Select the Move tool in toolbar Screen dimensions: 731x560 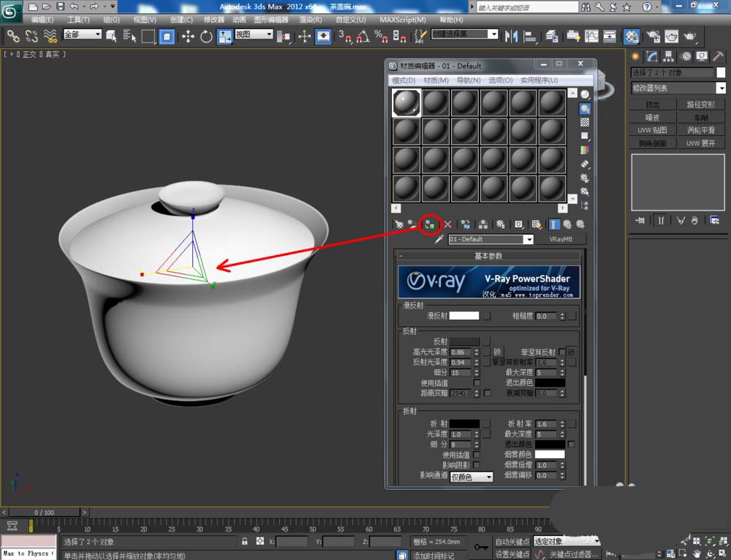pyautogui.click(x=188, y=37)
